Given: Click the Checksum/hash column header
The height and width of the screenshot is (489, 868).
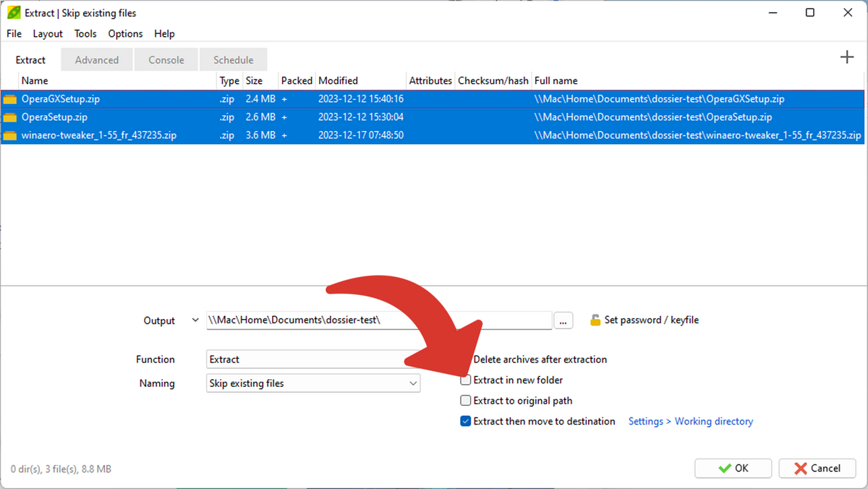Looking at the screenshot, I should click(x=493, y=81).
